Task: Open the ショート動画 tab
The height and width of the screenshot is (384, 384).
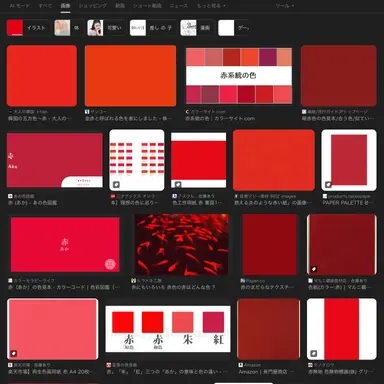Action: (x=147, y=6)
